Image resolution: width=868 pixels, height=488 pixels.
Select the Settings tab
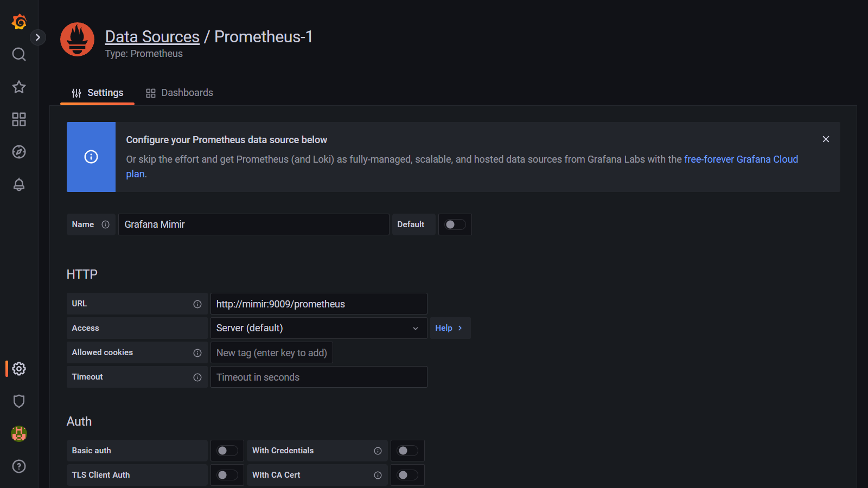(98, 93)
